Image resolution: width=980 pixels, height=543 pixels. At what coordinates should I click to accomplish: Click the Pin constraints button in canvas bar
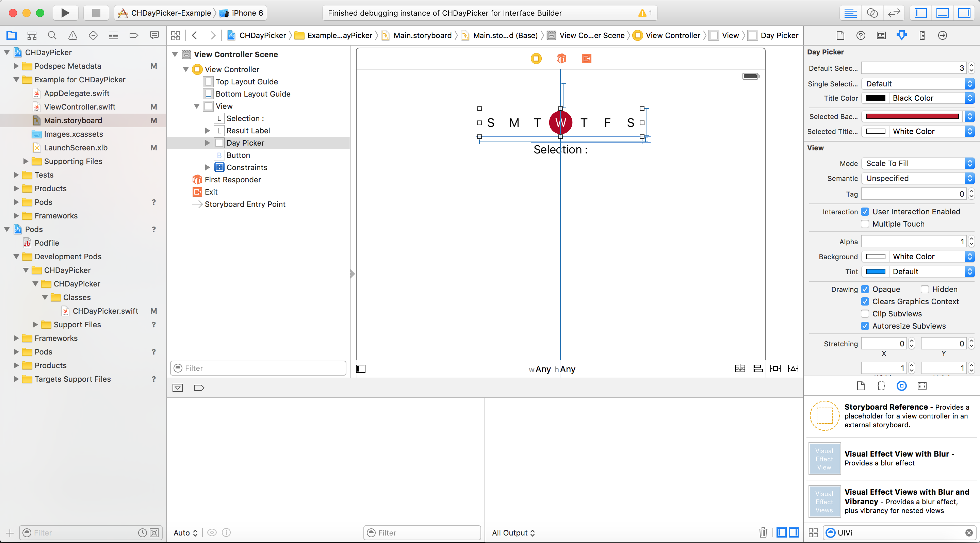[775, 368]
